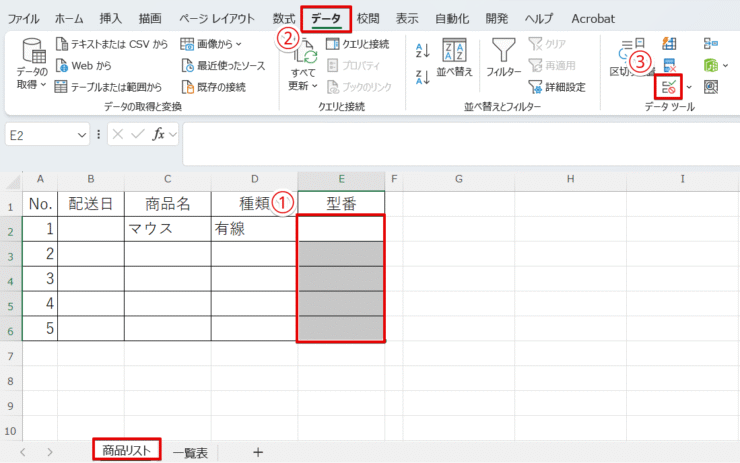Open 既存の接続

[214, 87]
